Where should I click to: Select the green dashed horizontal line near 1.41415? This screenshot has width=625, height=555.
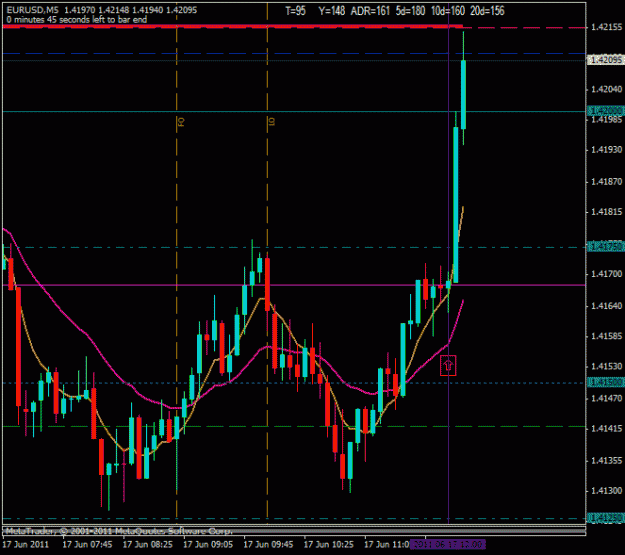(x=294, y=427)
